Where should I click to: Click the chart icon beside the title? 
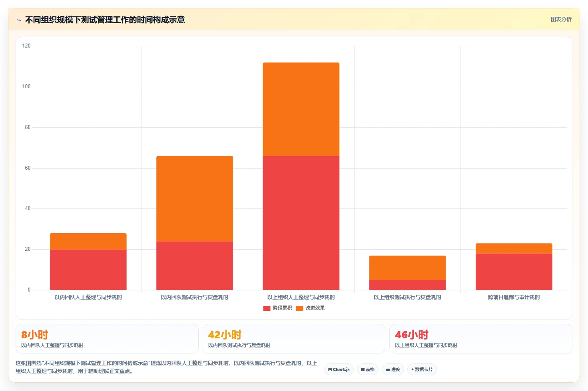pos(19,20)
